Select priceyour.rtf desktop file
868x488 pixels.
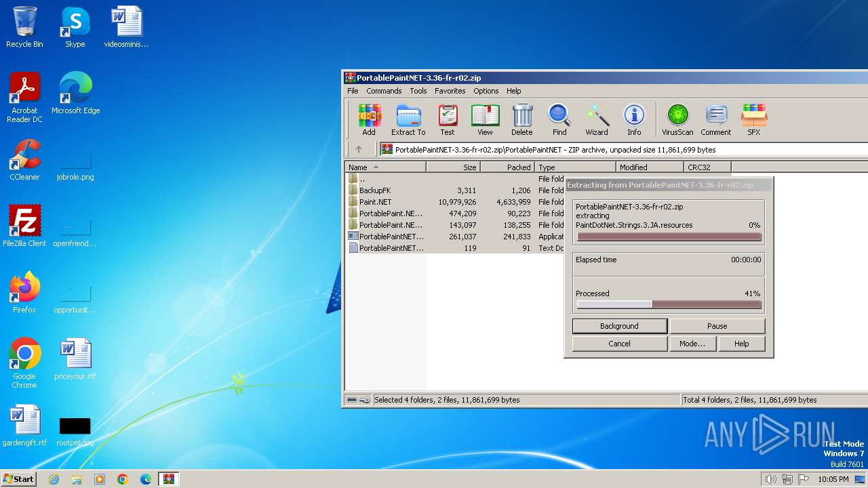pos(75,359)
